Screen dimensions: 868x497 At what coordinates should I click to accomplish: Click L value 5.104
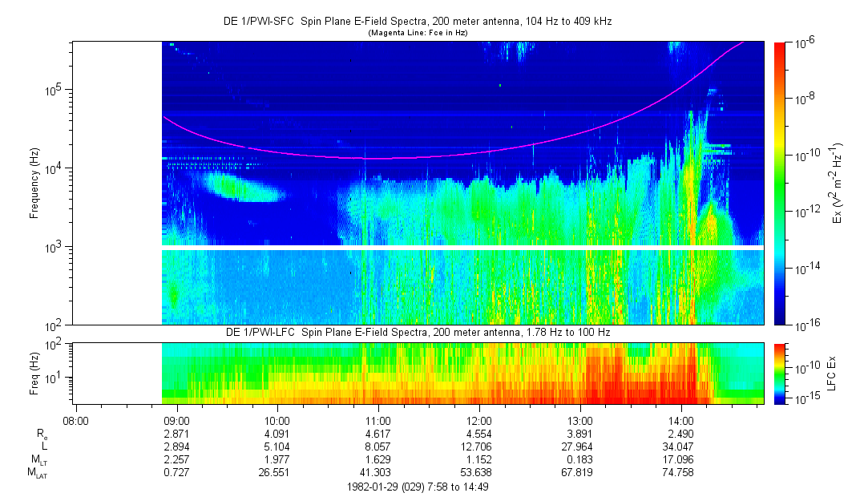tap(277, 446)
